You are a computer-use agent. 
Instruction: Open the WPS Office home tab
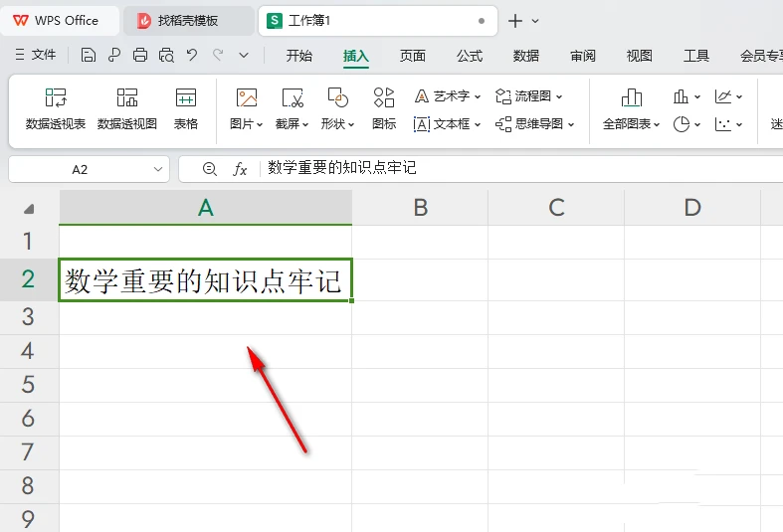click(x=59, y=21)
